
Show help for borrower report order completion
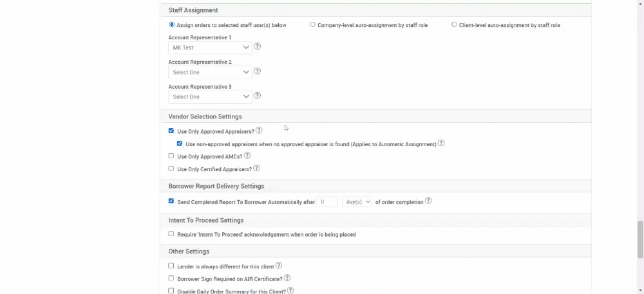coord(428,201)
